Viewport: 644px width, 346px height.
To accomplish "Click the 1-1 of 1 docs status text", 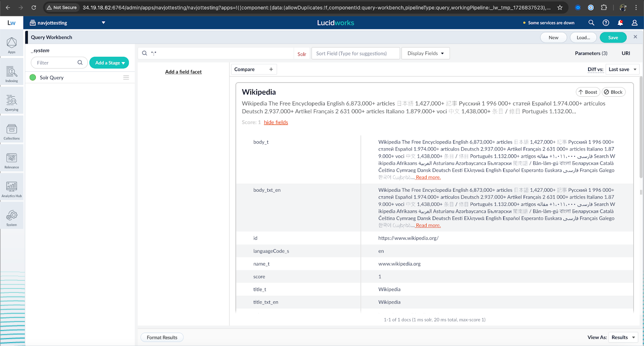I will tap(435, 320).
